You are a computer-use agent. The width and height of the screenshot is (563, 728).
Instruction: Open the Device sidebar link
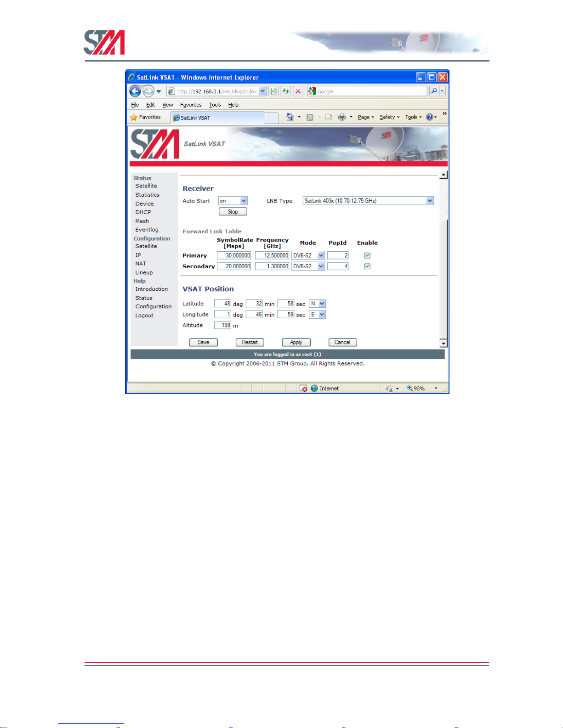144,204
